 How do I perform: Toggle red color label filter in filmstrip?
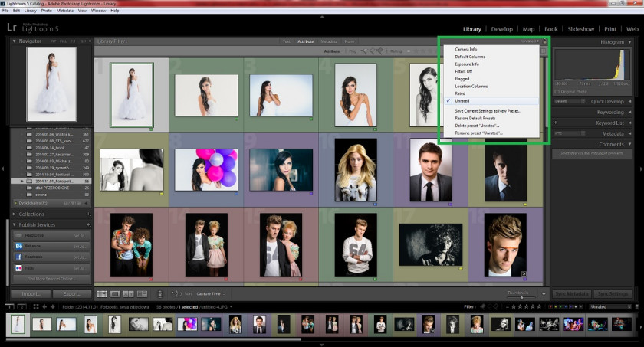coord(550,306)
